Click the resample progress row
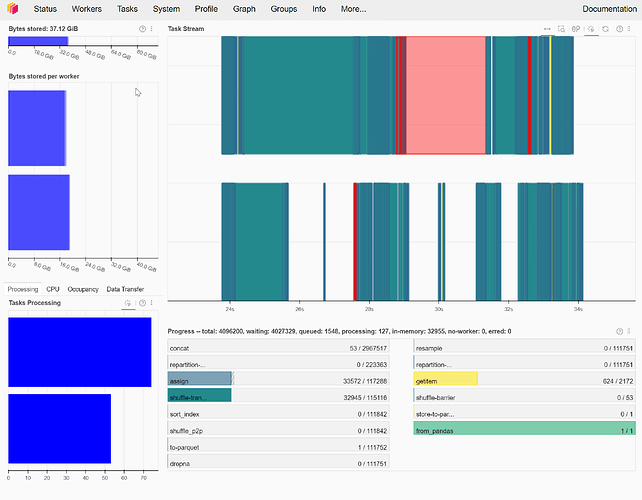This screenshot has height=500, width=642. 524,348
